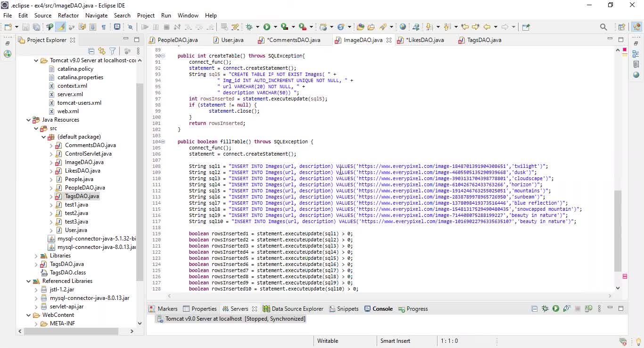Select ImageDAO.java in Project Explorer

click(x=84, y=162)
